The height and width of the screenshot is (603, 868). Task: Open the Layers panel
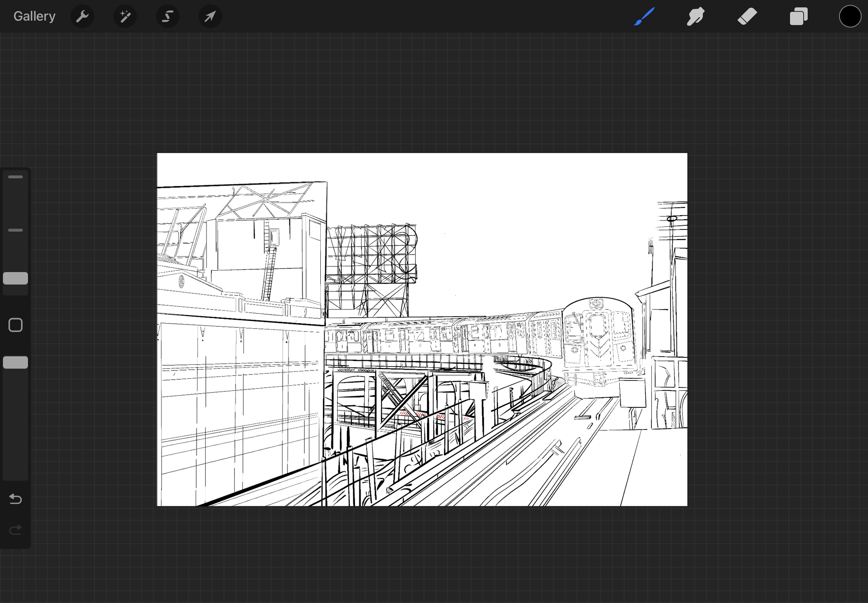point(799,16)
